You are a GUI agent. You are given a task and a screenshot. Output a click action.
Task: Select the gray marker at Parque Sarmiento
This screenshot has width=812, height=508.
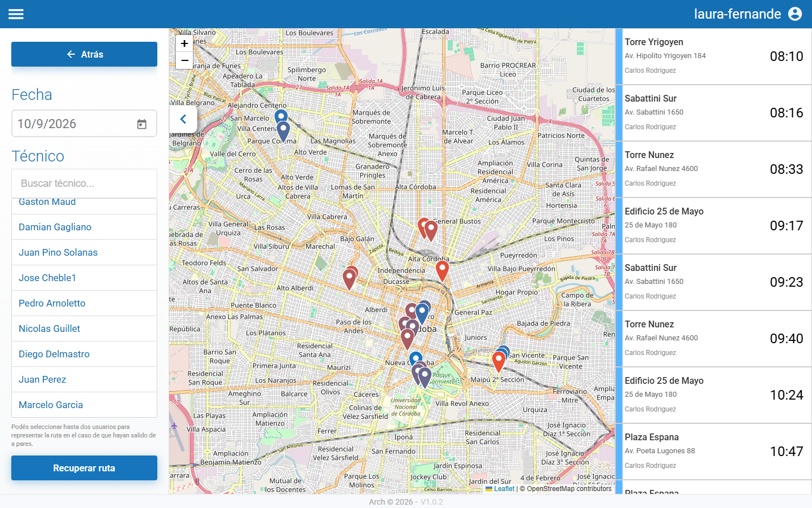[425, 377]
